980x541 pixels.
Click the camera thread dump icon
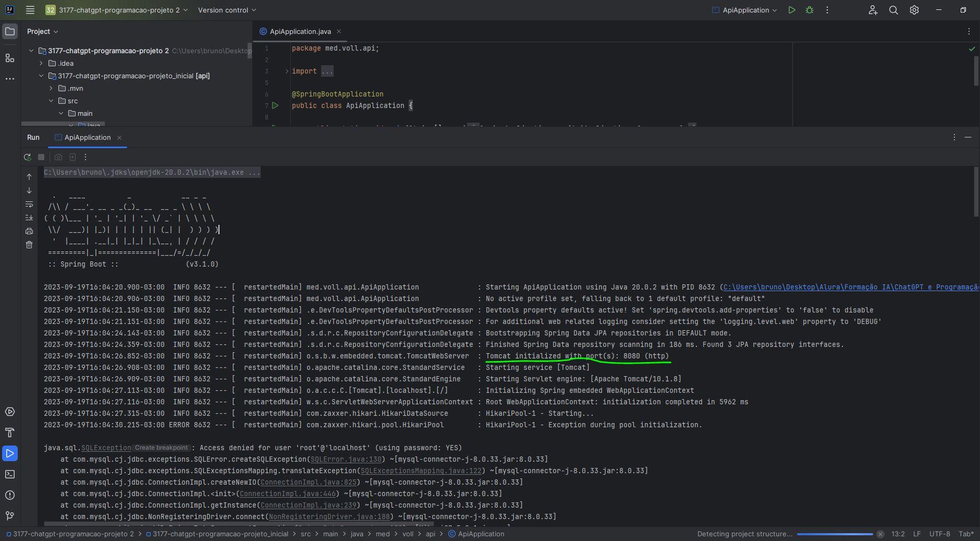pos(58,157)
